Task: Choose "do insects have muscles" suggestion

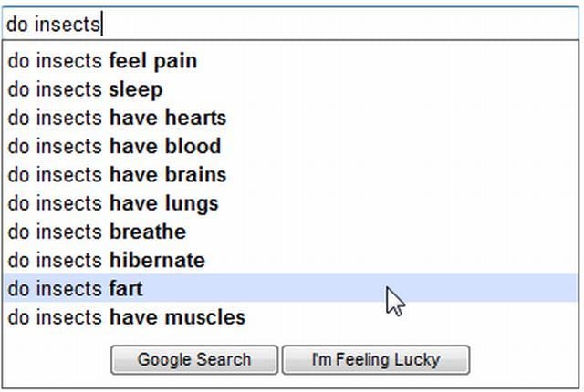Action: (126, 317)
